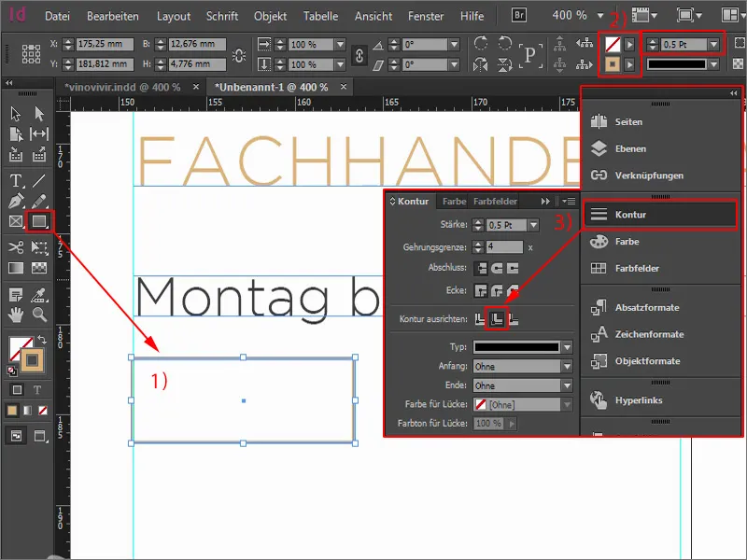Image resolution: width=747 pixels, height=560 pixels.
Task: Align stroke to center
Action: (480, 319)
